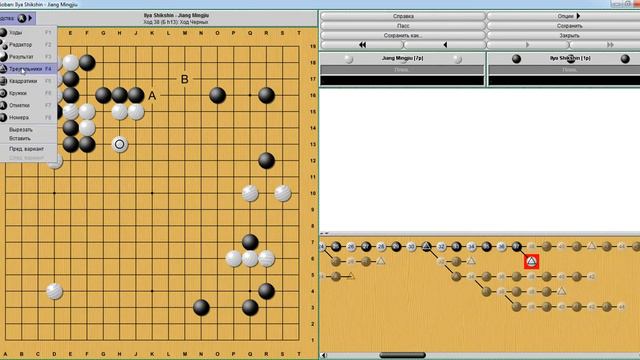The image size is (640, 360).
Task: Select move 32 node on main line
Action: 442,247
